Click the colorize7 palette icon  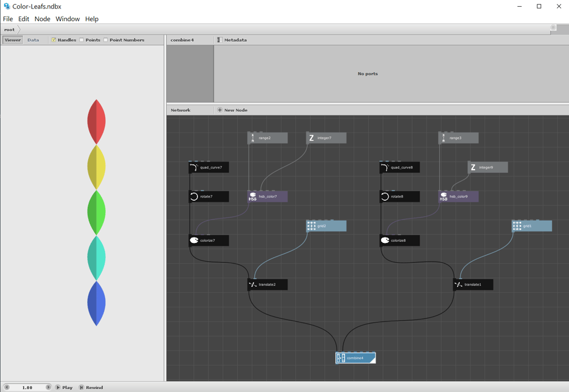pyautogui.click(x=194, y=240)
